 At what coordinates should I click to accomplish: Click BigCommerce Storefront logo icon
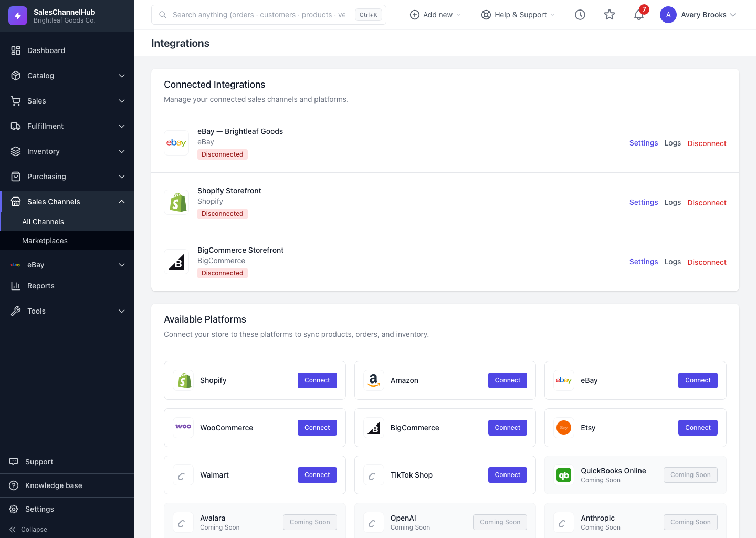coord(176,262)
